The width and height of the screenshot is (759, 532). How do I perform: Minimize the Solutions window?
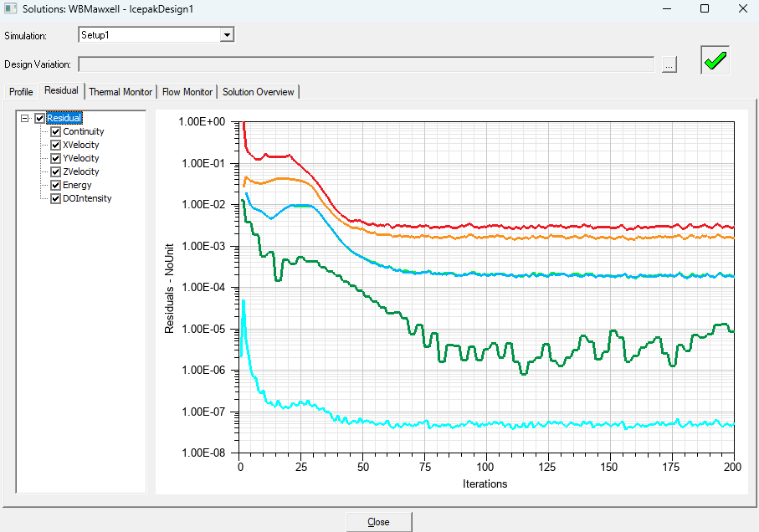(667, 8)
